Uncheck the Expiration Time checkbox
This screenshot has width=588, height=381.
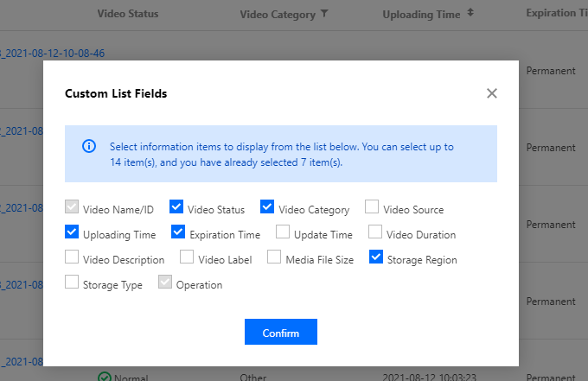tap(178, 232)
